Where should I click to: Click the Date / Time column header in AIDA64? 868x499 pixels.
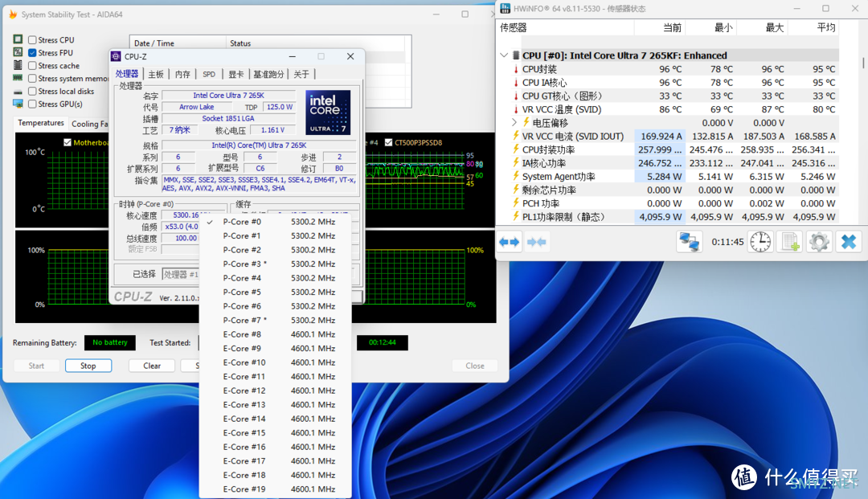click(x=178, y=43)
